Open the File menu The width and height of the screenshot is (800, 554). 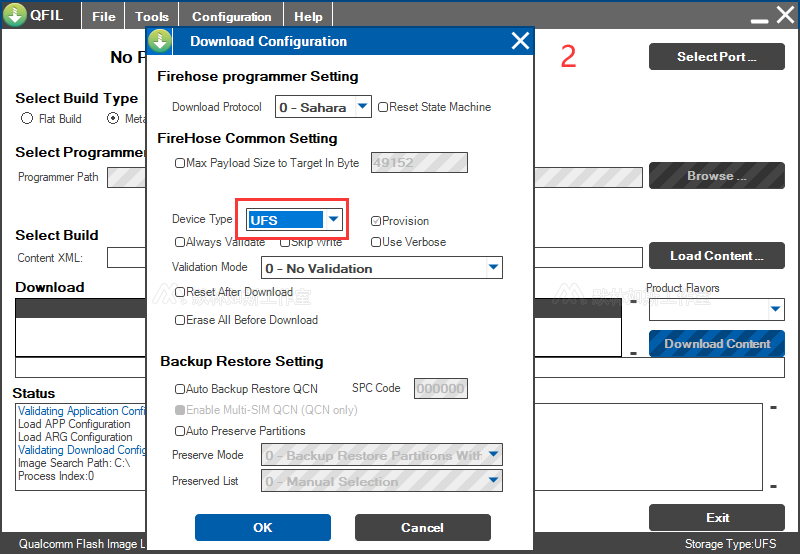coord(104,16)
